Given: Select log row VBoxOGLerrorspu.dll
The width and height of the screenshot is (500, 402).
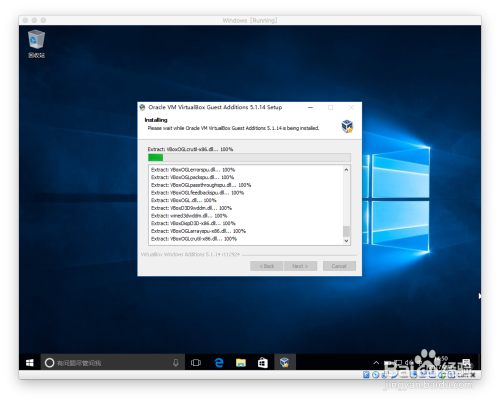Looking at the screenshot, I should coord(193,170).
